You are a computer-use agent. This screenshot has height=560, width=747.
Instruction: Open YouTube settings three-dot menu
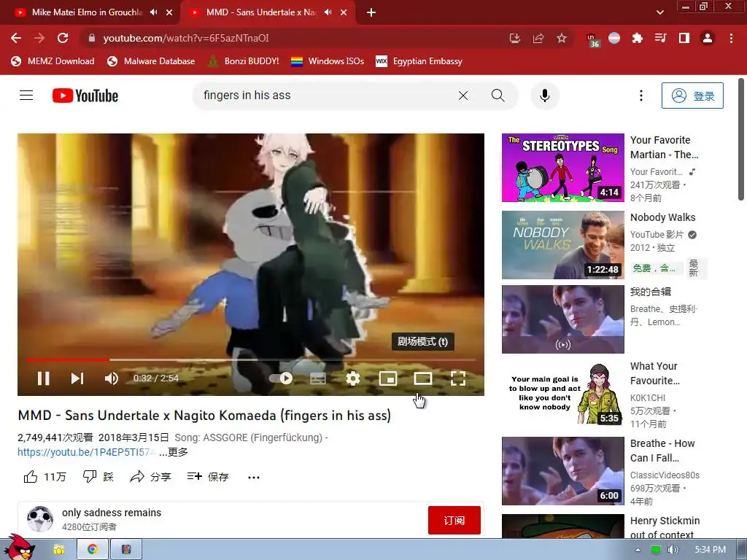tap(640, 96)
